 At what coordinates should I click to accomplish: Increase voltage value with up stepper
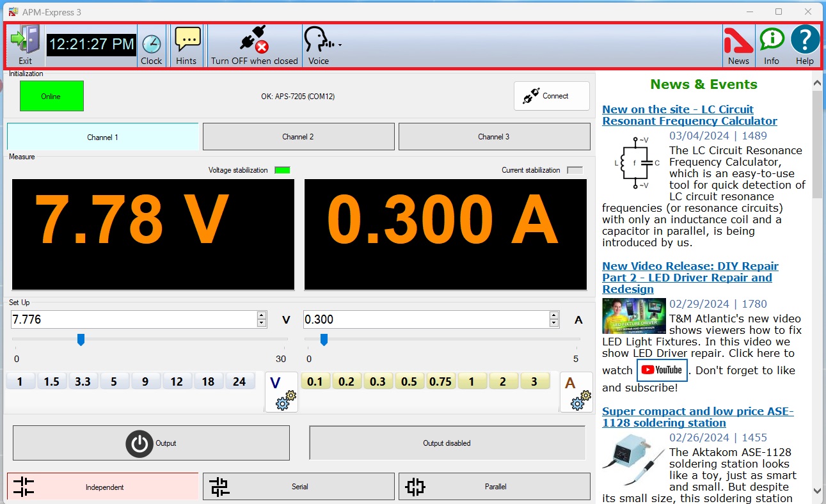262,315
